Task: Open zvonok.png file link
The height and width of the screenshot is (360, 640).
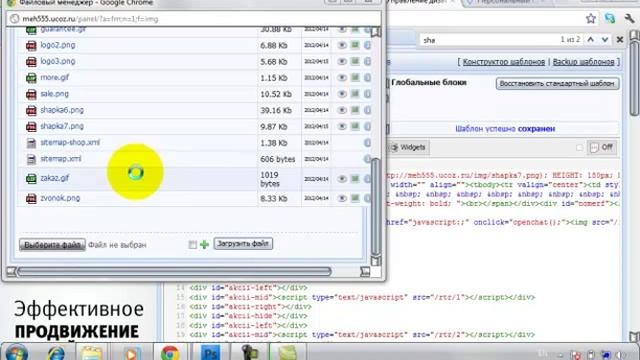Action: 60,198
